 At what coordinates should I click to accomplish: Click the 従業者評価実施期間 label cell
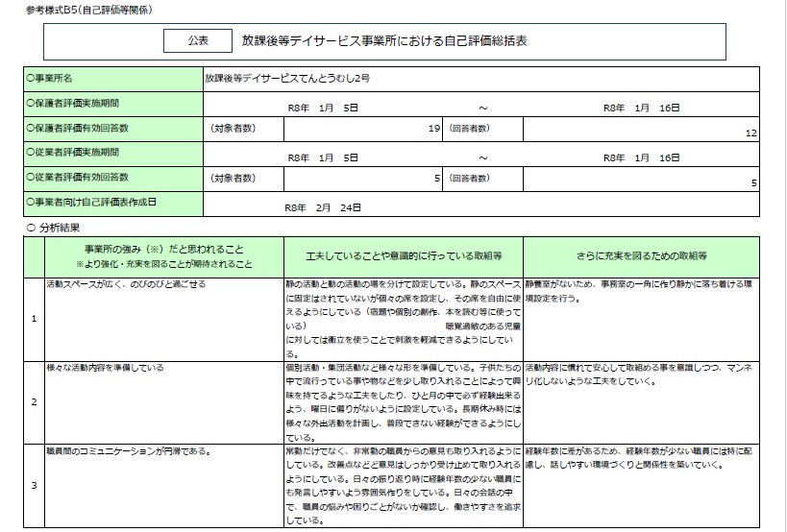pyautogui.click(x=111, y=152)
